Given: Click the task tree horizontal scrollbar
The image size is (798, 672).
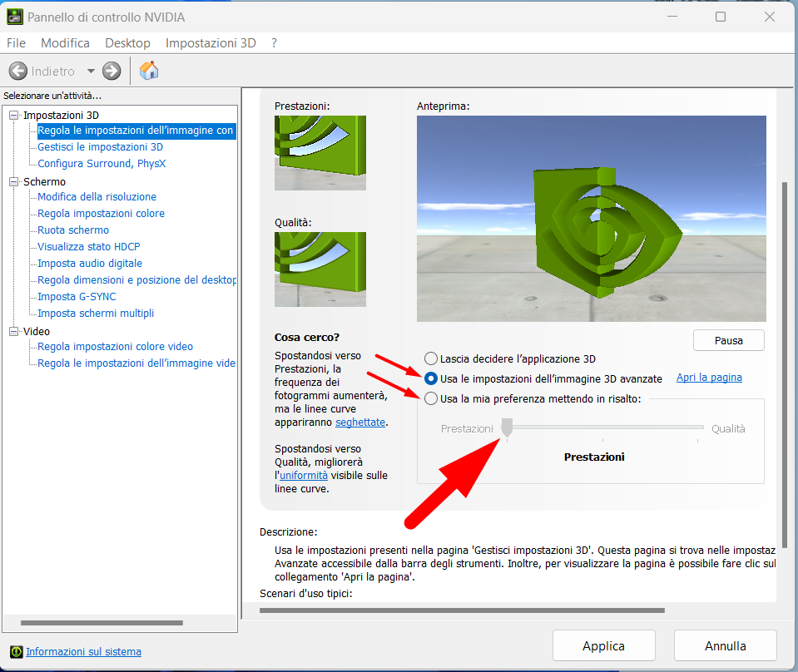Looking at the screenshot, I should pyautogui.click(x=102, y=623).
